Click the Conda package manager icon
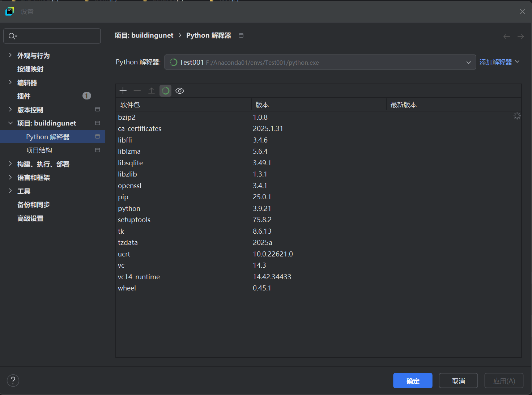 [x=166, y=91]
